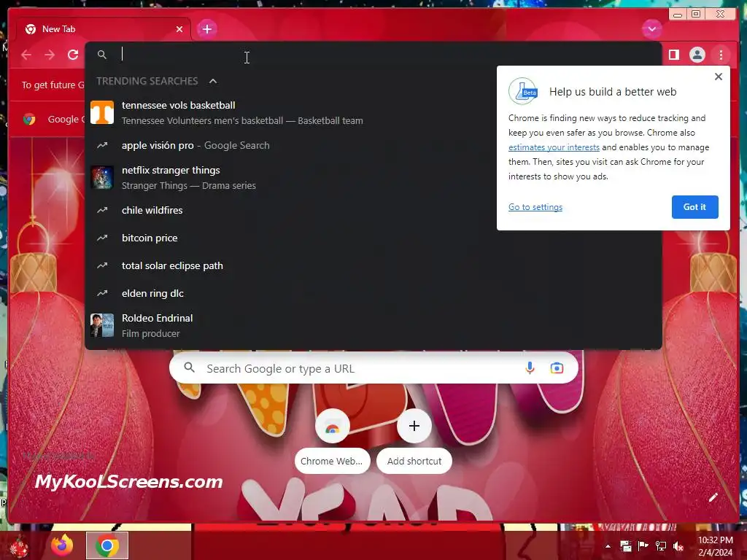Screen dimensions: 747x560
Task: Open the Google bookmark in bookmarks bar
Action: (x=53, y=119)
